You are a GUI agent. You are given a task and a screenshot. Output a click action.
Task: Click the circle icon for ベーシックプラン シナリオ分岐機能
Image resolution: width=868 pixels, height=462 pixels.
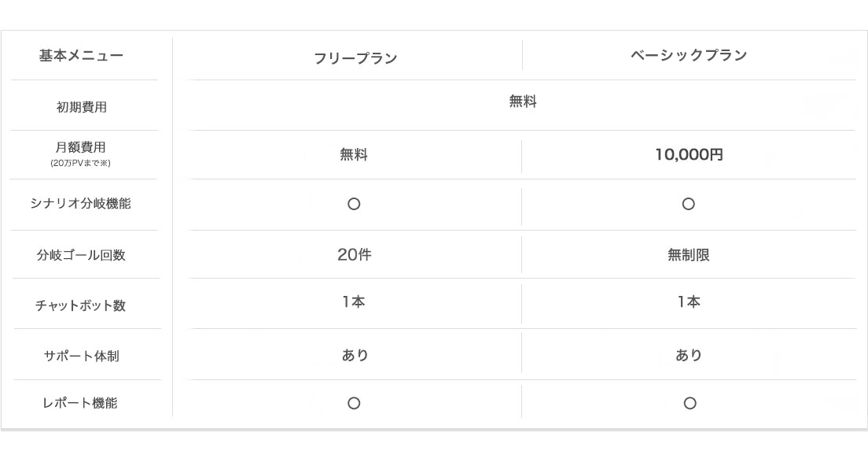[688, 204]
